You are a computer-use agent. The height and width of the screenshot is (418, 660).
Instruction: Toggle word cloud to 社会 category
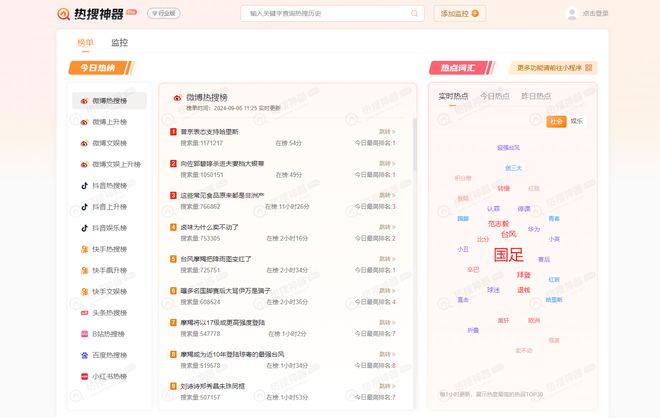click(556, 121)
